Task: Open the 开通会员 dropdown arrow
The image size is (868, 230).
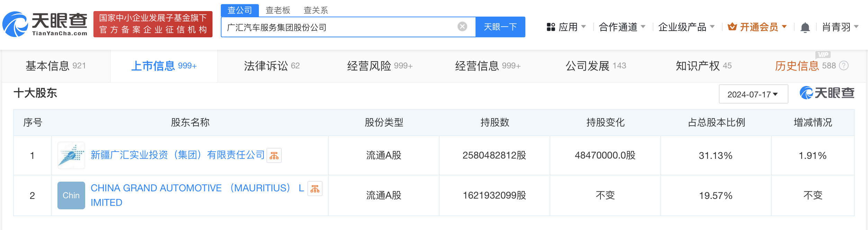Action: click(784, 27)
